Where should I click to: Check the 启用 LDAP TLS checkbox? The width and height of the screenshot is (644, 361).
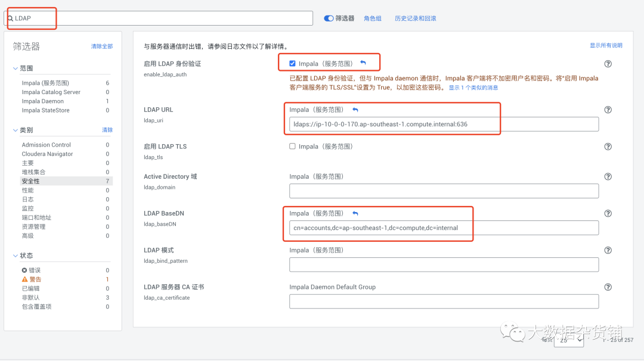292,147
